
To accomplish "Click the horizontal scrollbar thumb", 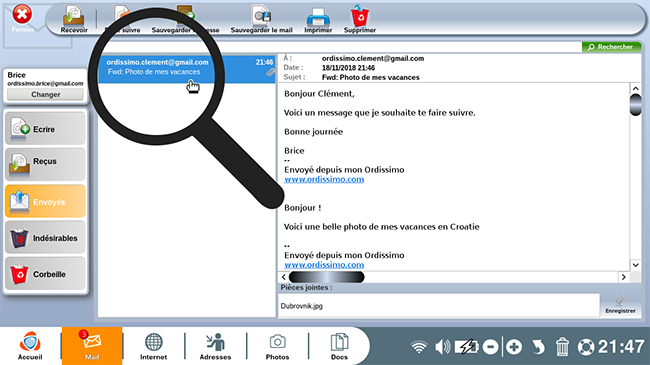I will [x=327, y=277].
